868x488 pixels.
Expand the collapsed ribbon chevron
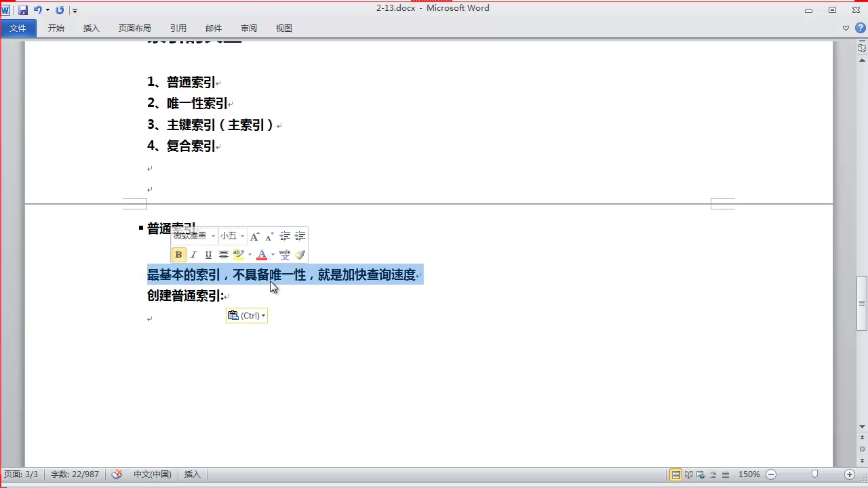click(x=846, y=28)
